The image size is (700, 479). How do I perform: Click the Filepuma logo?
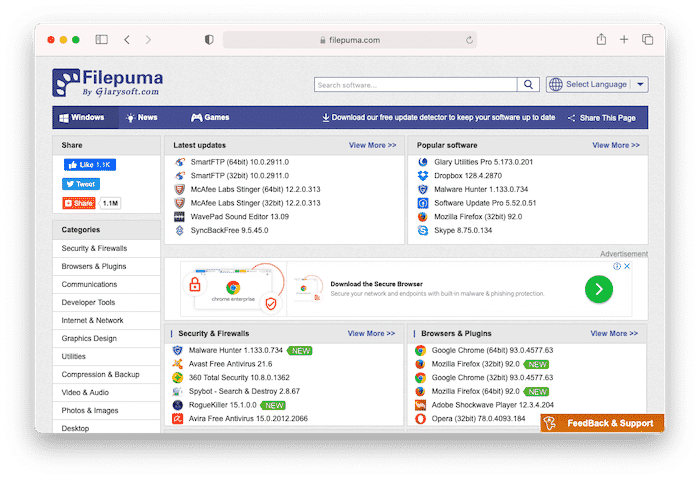pos(108,82)
